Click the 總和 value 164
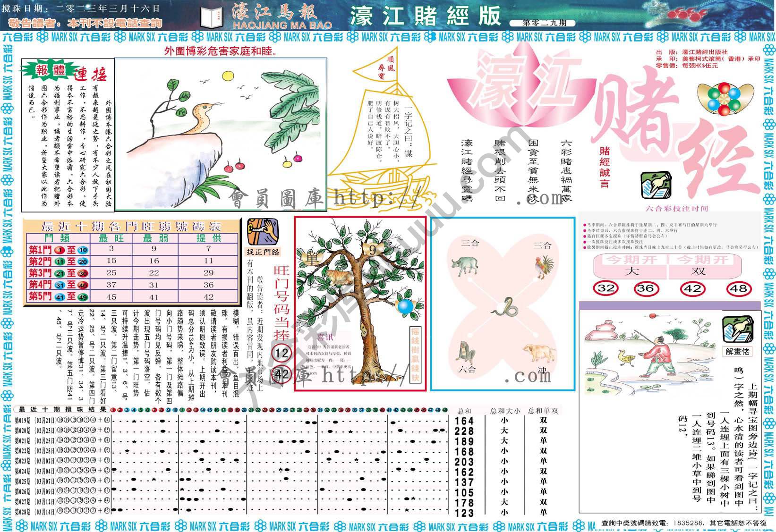Viewport: 776px width, 532px height. pyautogui.click(x=464, y=421)
